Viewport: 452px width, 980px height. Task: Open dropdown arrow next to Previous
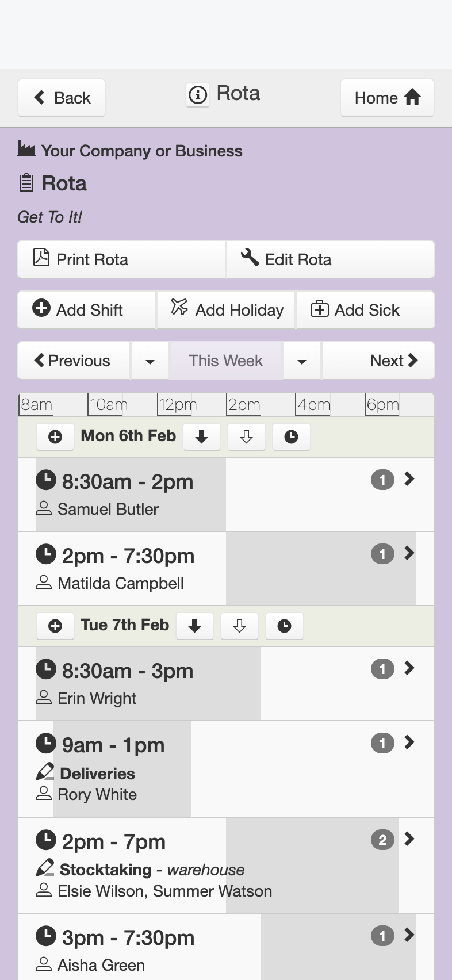tap(150, 361)
